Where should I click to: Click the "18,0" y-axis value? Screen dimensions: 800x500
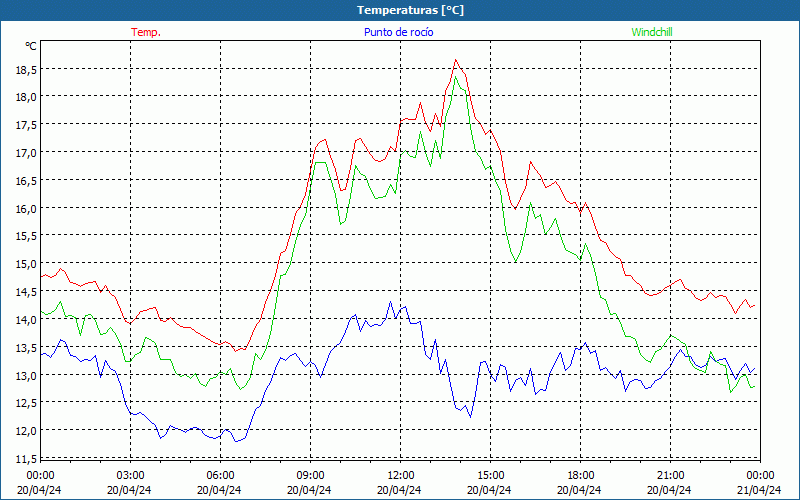click(x=26, y=97)
